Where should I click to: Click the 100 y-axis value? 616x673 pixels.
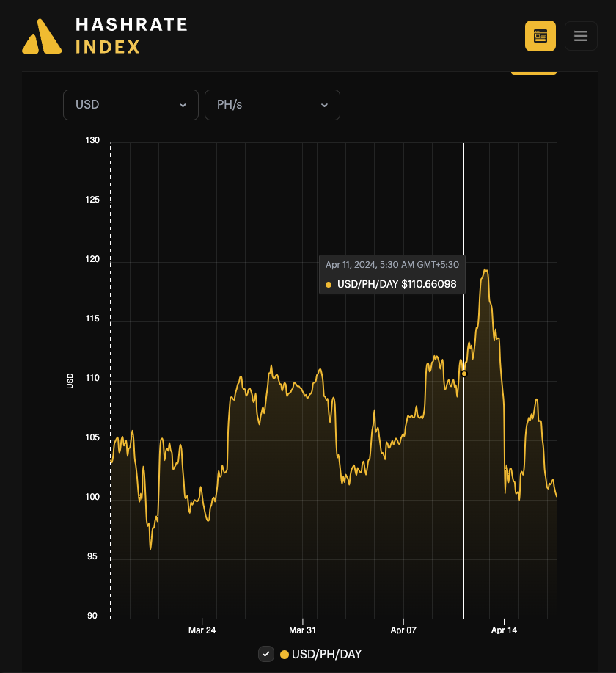pyautogui.click(x=92, y=497)
